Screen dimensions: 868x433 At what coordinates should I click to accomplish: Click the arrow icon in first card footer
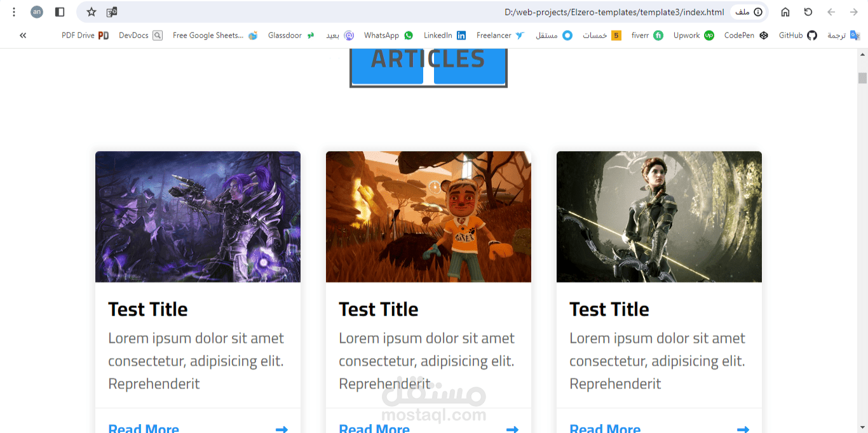pyautogui.click(x=281, y=429)
